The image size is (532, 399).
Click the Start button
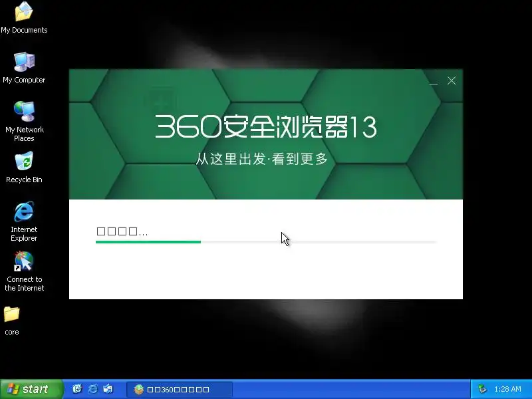click(x=31, y=389)
